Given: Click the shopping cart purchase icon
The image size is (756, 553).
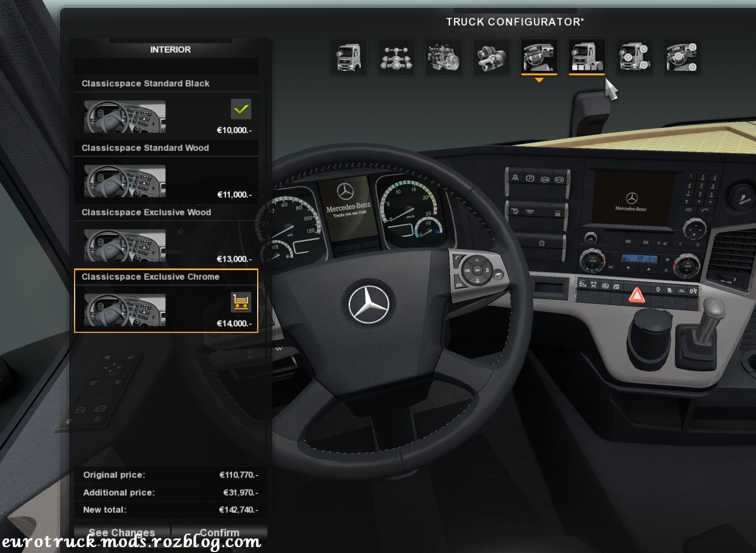Looking at the screenshot, I should click(x=241, y=302).
